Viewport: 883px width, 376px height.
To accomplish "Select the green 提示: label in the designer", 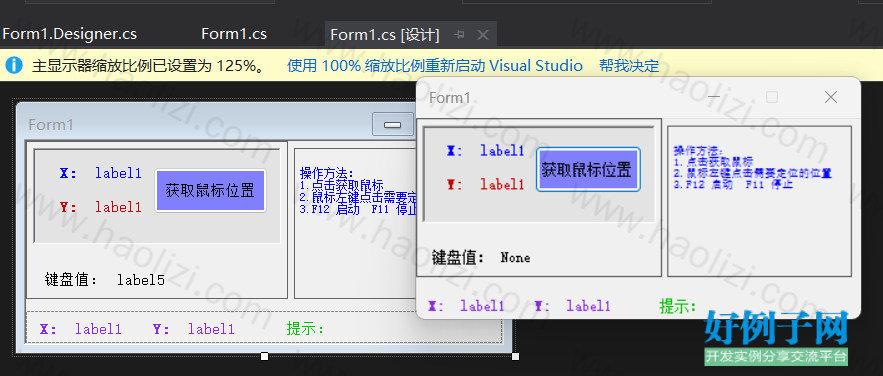I will click(305, 328).
